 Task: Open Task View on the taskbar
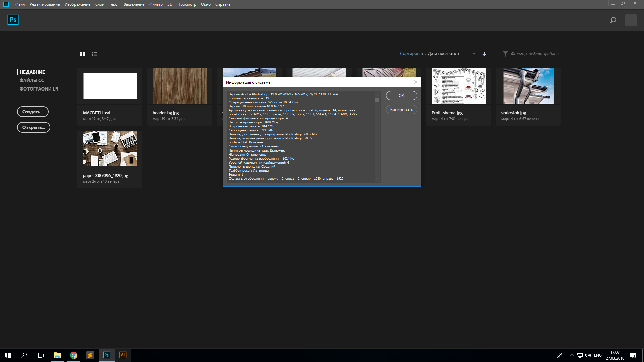coord(40,355)
